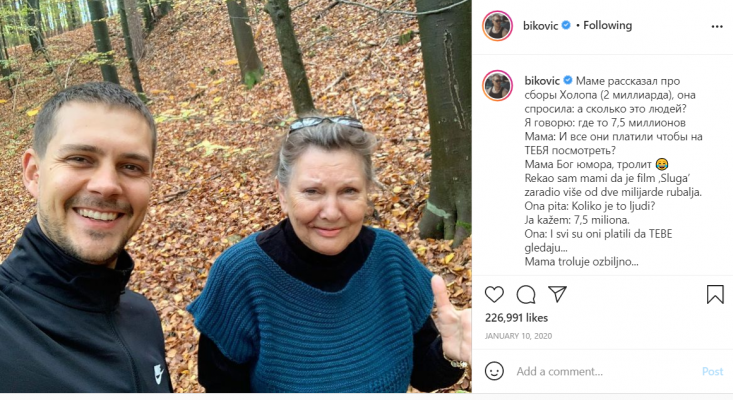Image resolution: width=733 pixels, height=400 pixels.
Task: Toggle the Following status button
Action: coord(607,25)
